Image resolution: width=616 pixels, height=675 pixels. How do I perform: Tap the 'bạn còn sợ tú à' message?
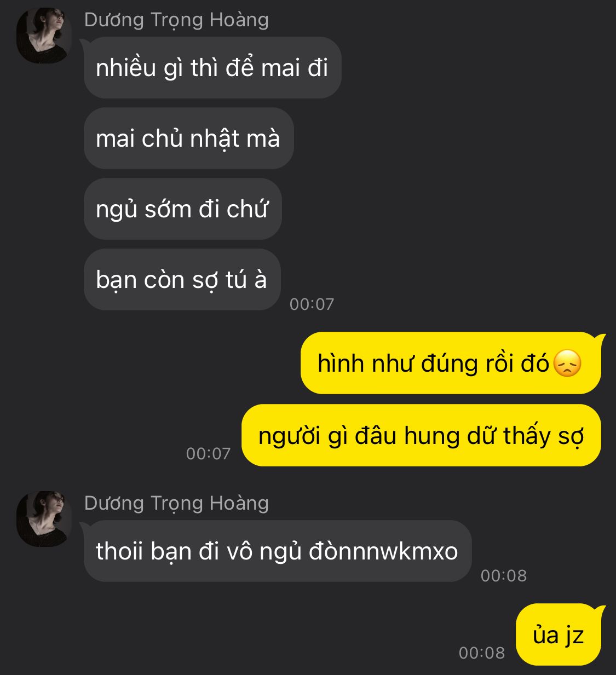(182, 280)
